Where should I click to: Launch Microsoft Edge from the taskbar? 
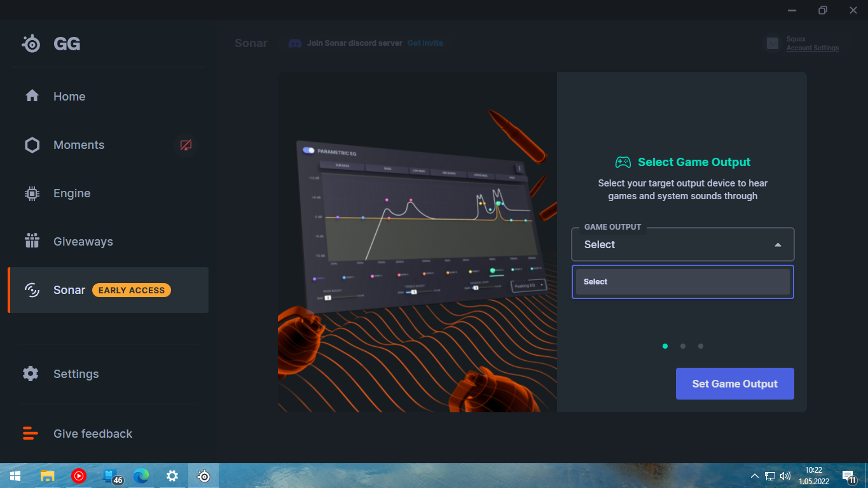141,476
